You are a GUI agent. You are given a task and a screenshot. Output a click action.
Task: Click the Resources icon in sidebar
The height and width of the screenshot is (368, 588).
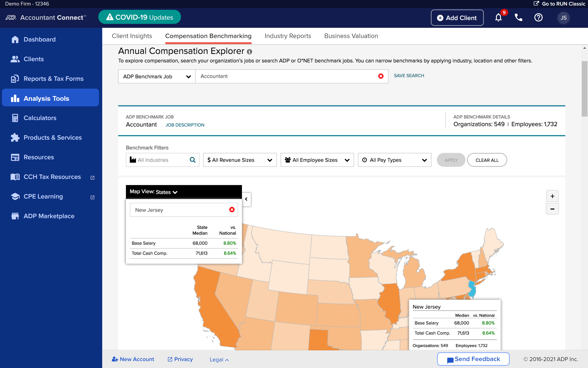click(15, 157)
